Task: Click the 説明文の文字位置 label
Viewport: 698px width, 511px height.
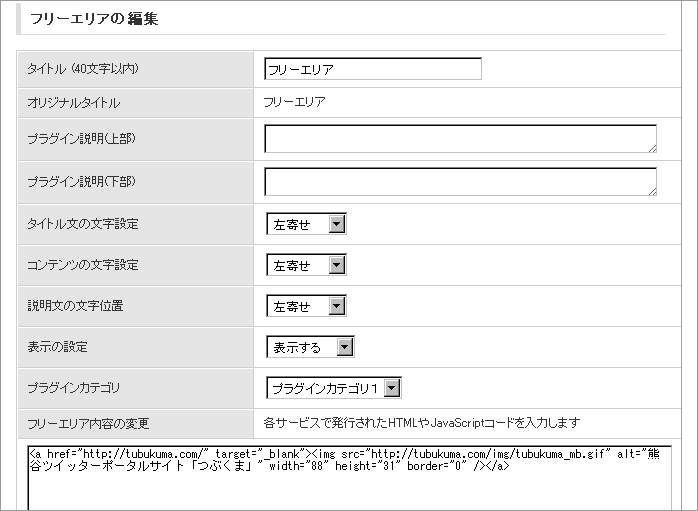Action: (x=75, y=306)
